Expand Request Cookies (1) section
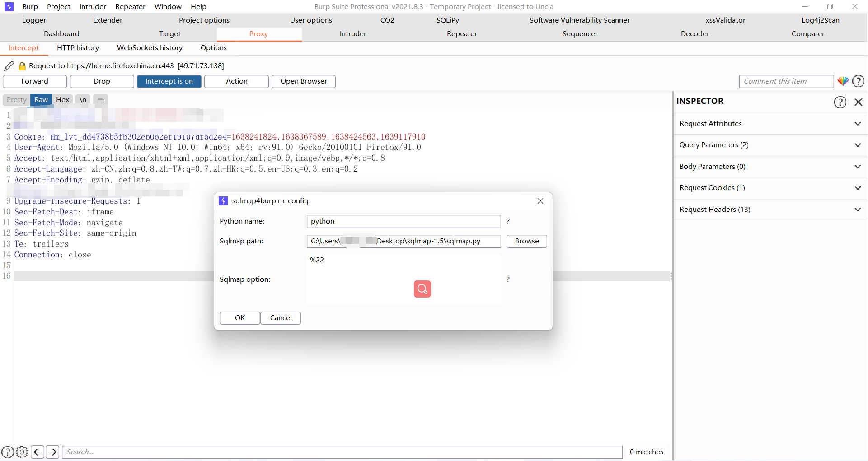868x461 pixels. tap(770, 188)
